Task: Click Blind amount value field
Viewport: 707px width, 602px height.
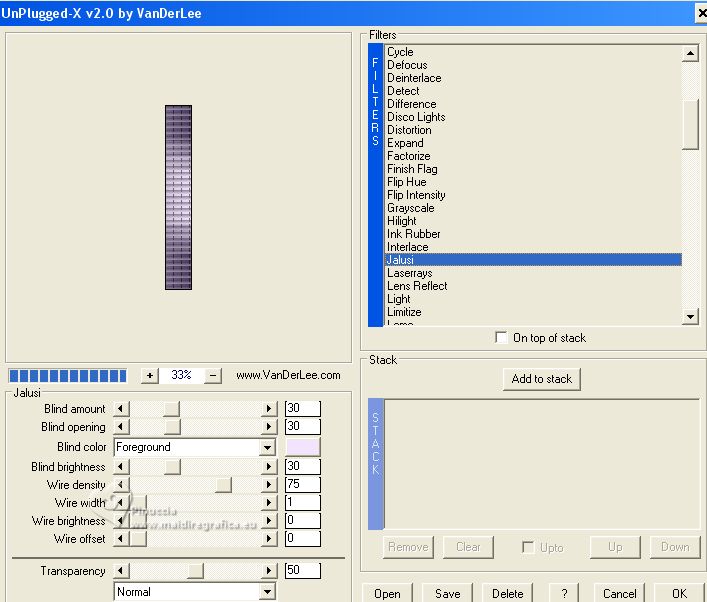Action: point(303,409)
